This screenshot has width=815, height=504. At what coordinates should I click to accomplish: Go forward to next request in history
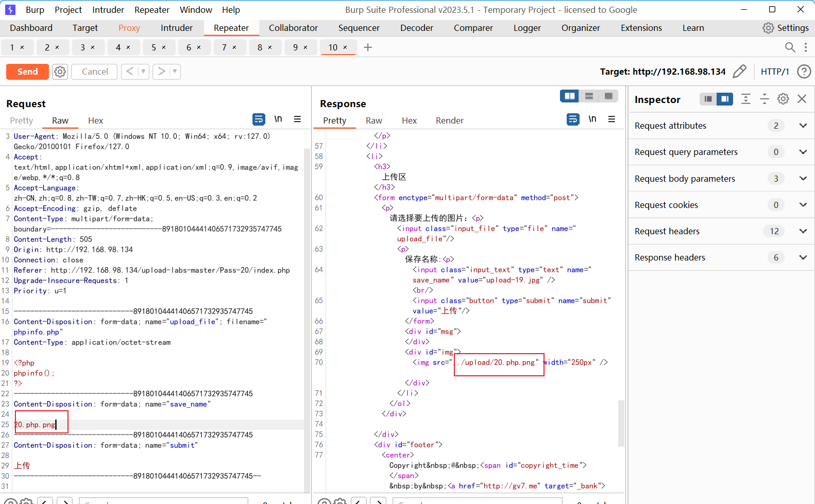pyautogui.click(x=161, y=72)
